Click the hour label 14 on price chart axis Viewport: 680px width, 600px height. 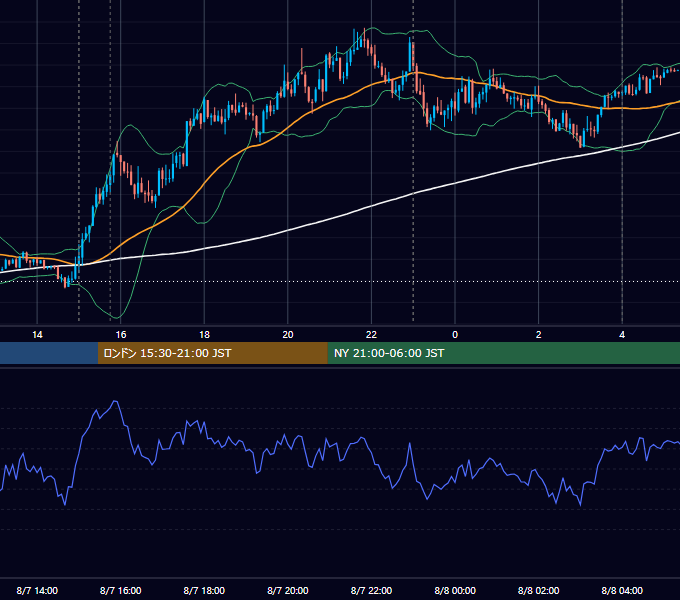coord(37,335)
